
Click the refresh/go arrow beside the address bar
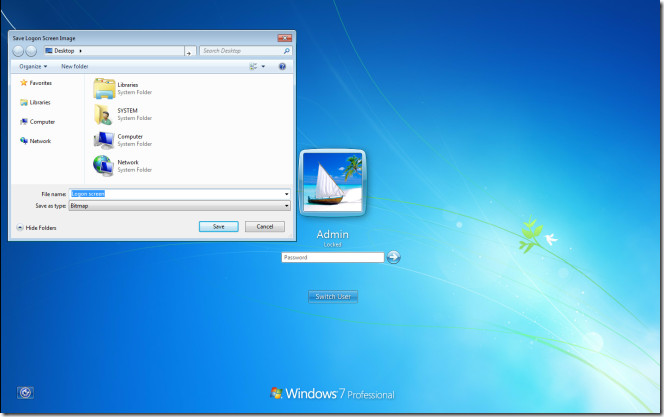(189, 52)
